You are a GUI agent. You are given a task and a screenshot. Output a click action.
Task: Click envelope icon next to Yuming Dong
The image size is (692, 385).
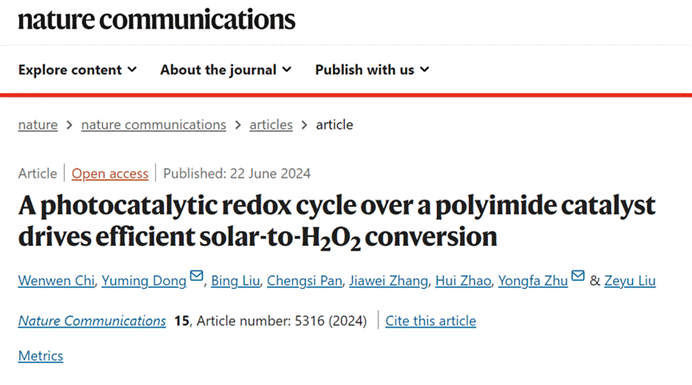[196, 276]
